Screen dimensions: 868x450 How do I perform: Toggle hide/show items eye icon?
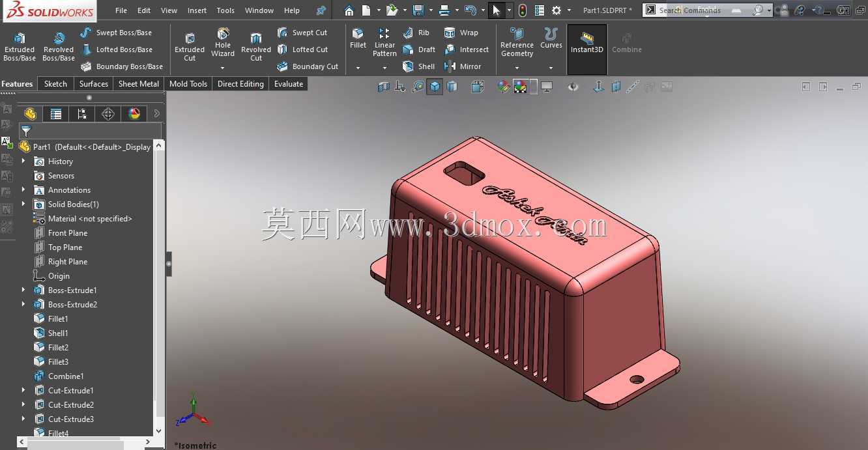(x=573, y=87)
